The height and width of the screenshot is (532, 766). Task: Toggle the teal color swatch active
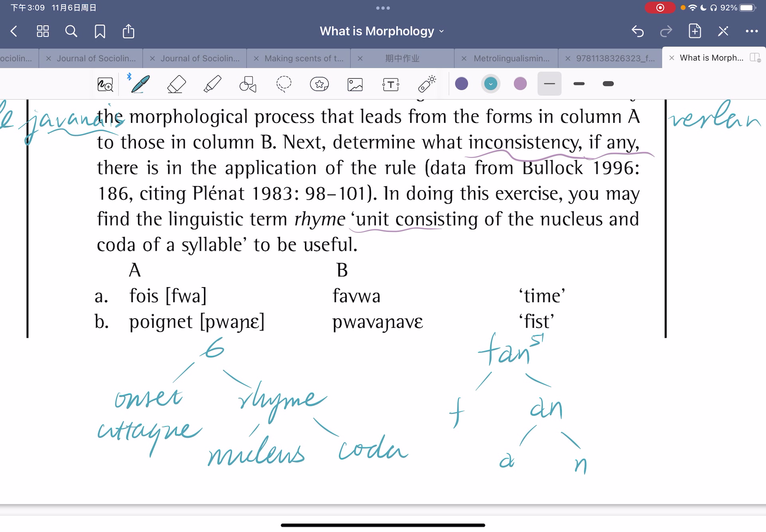(491, 83)
